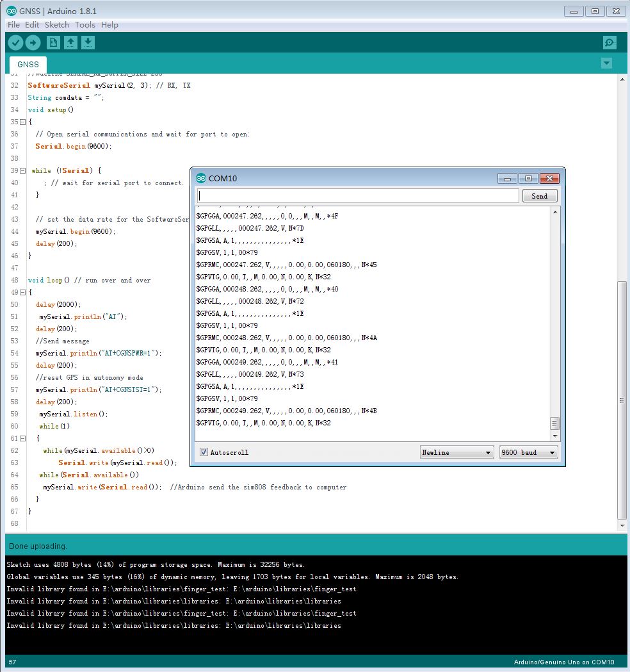Viewport: 630px width, 672px height.
Task: Open the Newline line-ending dropdown
Action: pyautogui.click(x=456, y=452)
